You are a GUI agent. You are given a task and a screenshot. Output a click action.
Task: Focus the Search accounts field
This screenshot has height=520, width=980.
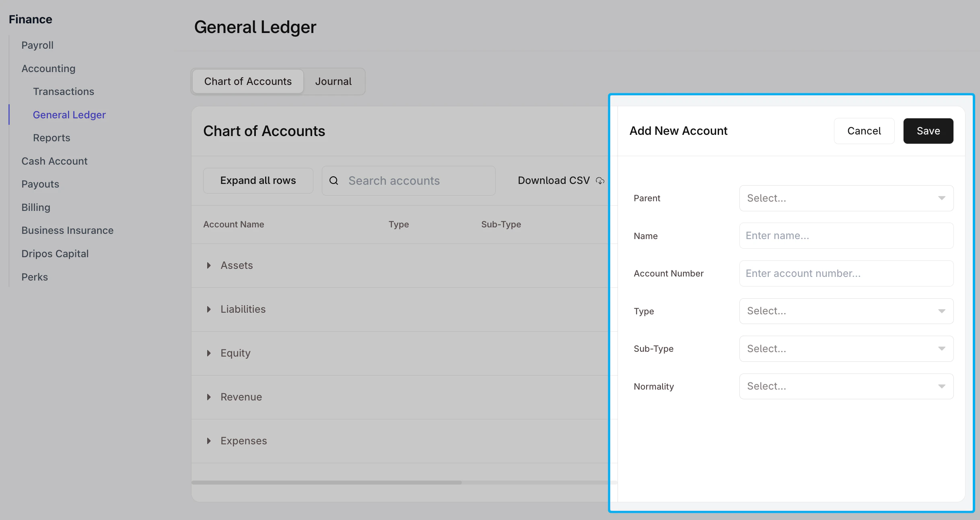click(x=409, y=181)
